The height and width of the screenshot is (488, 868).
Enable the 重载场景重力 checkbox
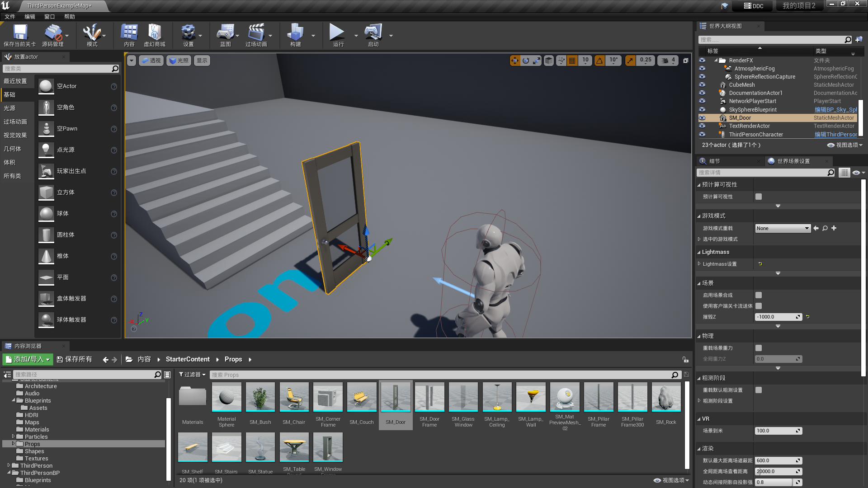pyautogui.click(x=759, y=348)
